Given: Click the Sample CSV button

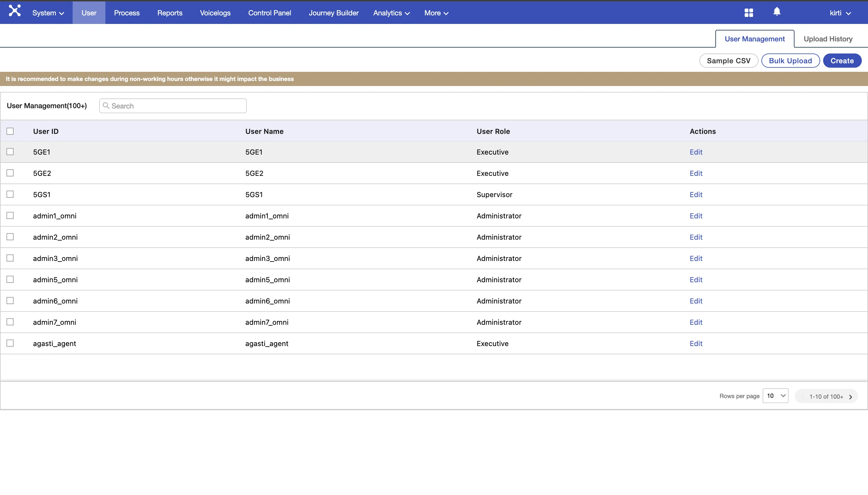Looking at the screenshot, I should pyautogui.click(x=728, y=61).
